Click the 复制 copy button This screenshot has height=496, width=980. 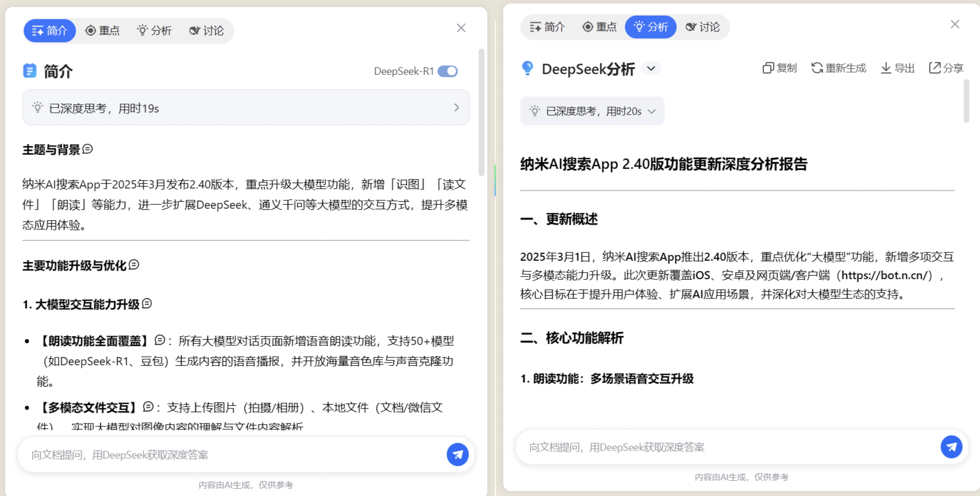779,68
